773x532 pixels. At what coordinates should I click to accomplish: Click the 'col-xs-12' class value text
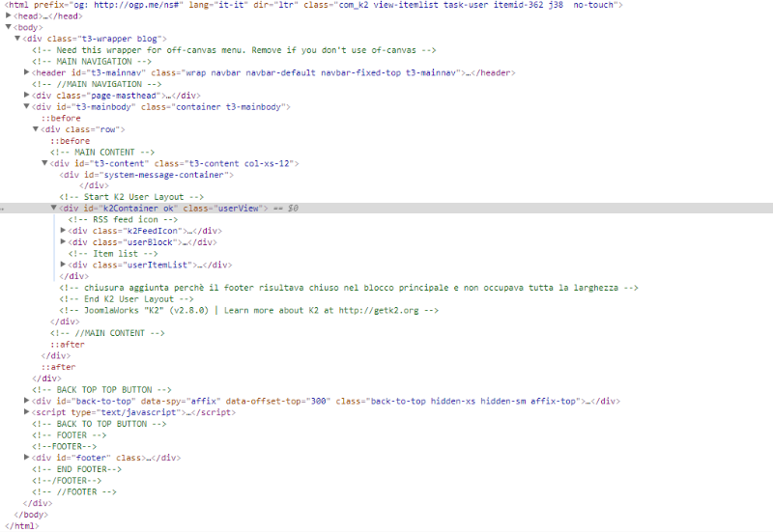(x=269, y=163)
